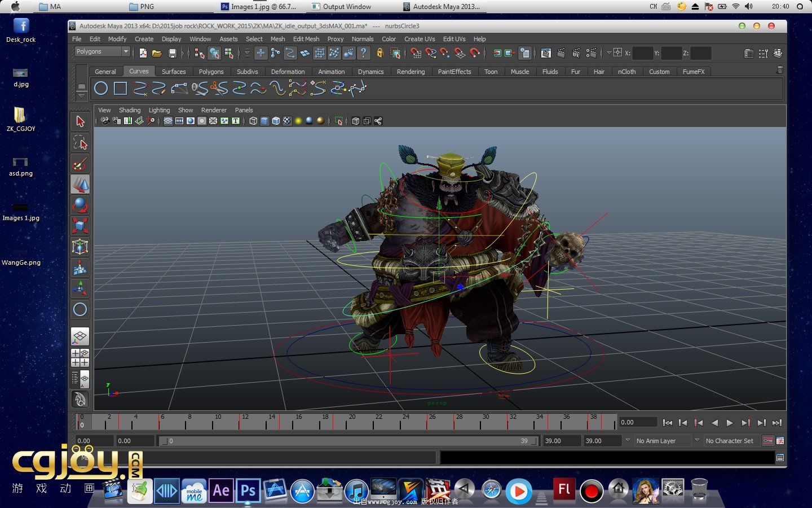The image size is (812, 508).
Task: Go to start of playback range
Action: click(x=668, y=423)
